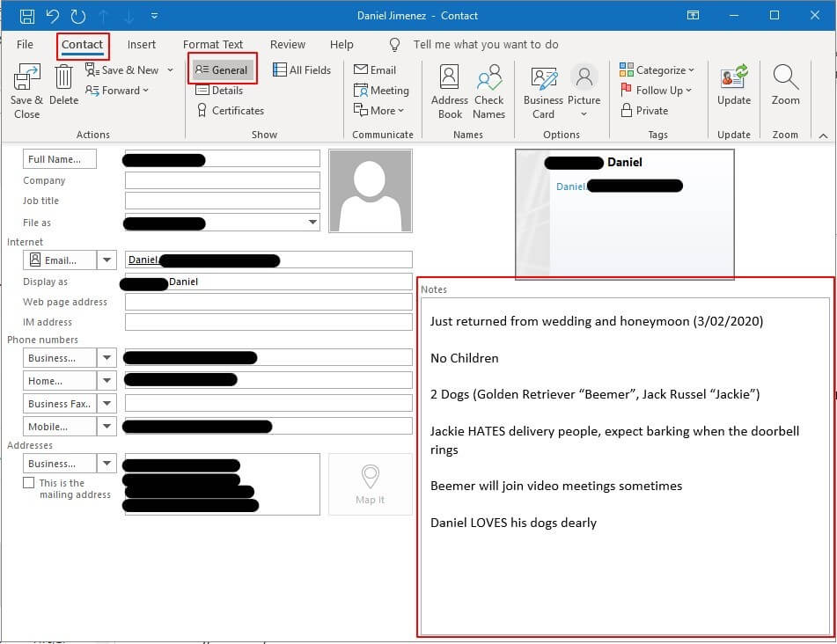Screen dimensions: 837x644
Task: Click the Display as field
Action: click(268, 282)
